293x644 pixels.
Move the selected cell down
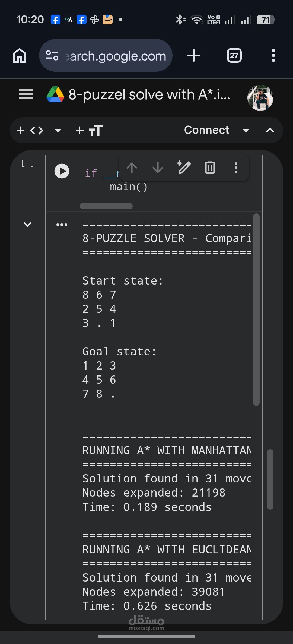click(x=158, y=168)
